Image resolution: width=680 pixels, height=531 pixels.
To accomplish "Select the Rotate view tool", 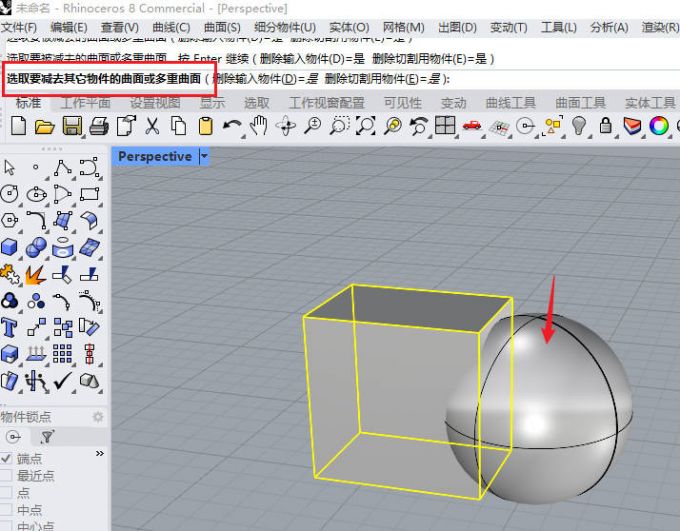I will coord(286,126).
